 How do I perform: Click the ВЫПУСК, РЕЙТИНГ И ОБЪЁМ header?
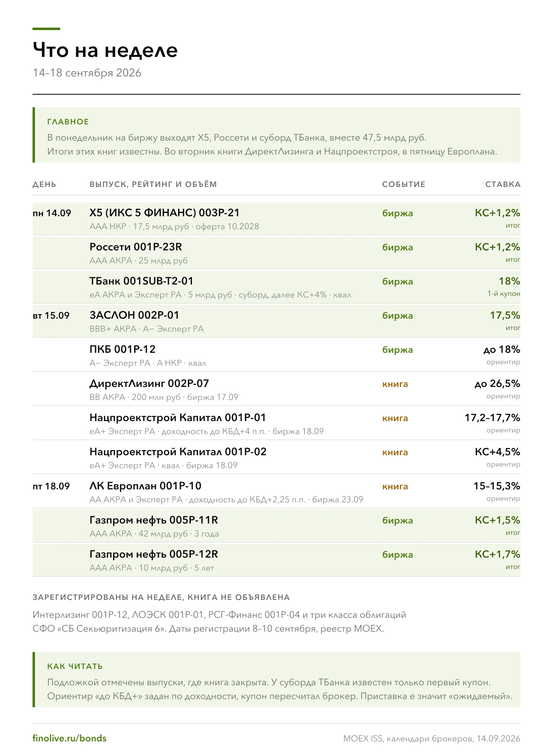tap(153, 184)
